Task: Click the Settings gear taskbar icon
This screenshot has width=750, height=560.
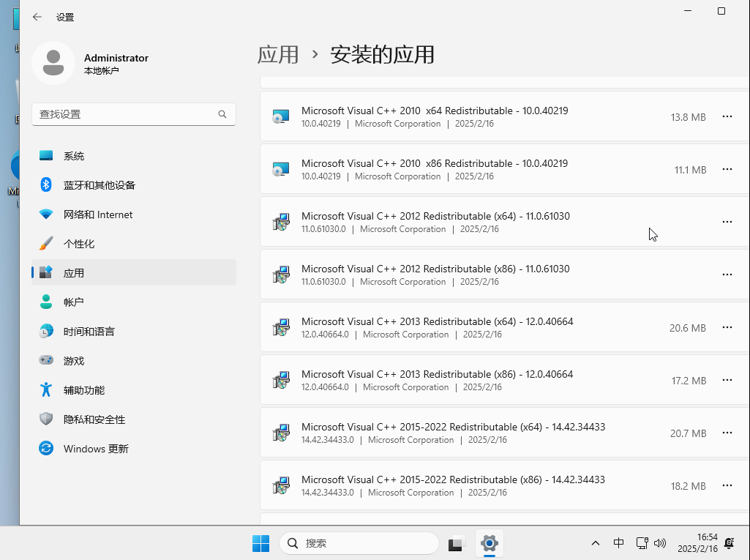Action: point(490,543)
